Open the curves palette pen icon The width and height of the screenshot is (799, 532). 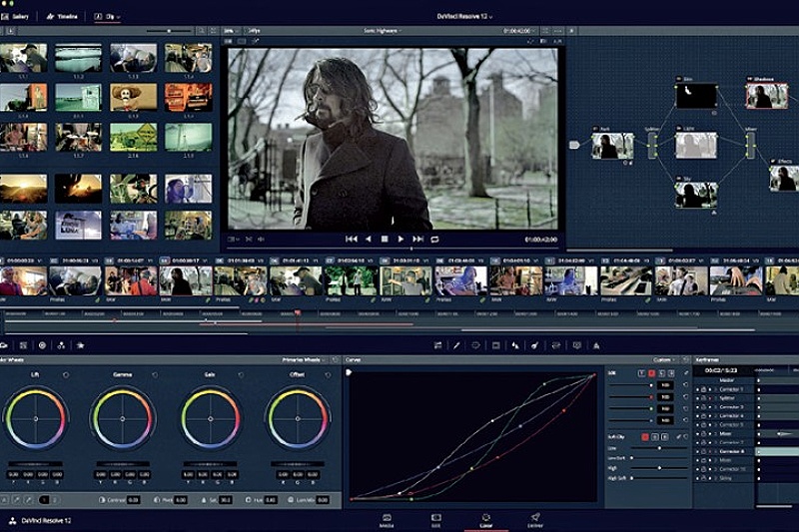click(456, 345)
